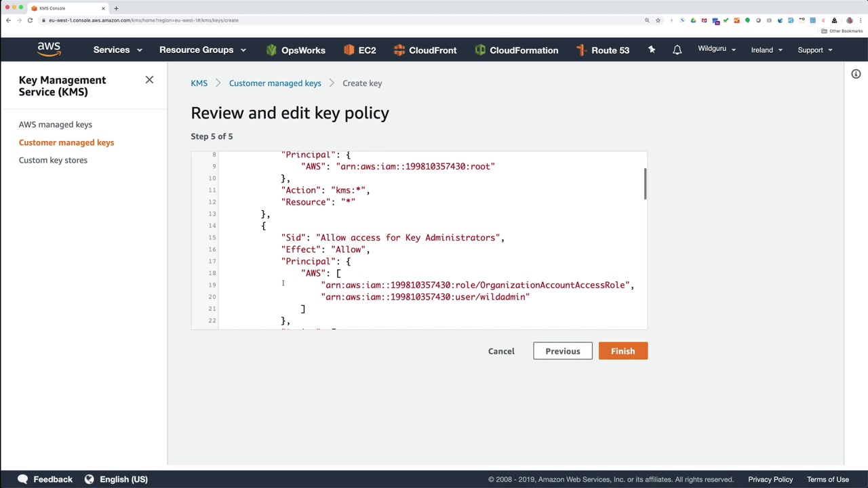Open the Terms of Use link

[x=828, y=479]
